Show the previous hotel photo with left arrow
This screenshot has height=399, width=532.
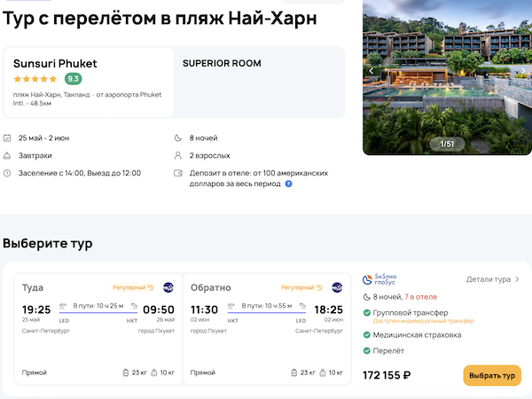[x=372, y=71]
